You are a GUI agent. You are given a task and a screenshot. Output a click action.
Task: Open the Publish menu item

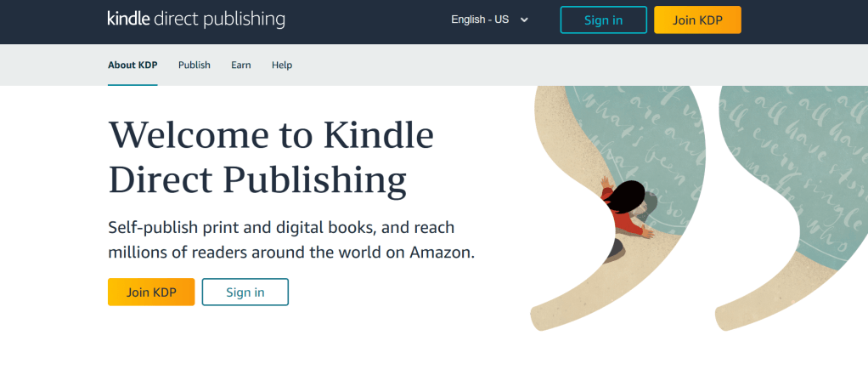(194, 65)
